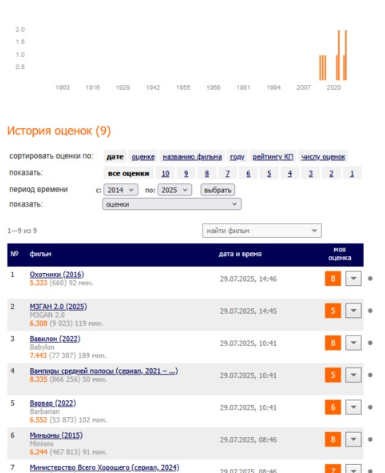
Task: Open film link Варвар (2022)
Action: (53, 403)
